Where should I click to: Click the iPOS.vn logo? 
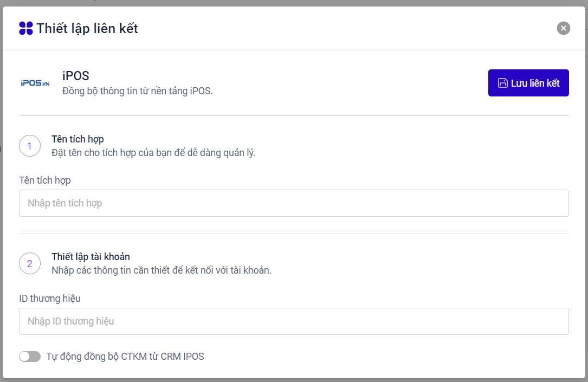(x=35, y=83)
